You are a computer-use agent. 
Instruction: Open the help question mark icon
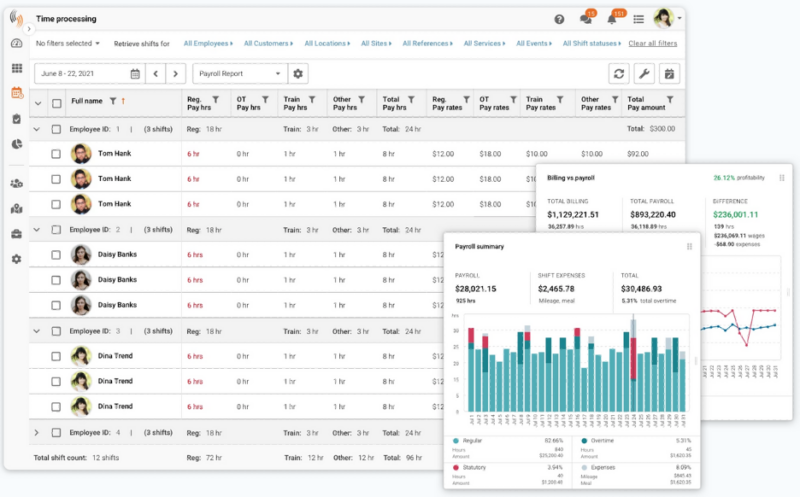tap(559, 19)
